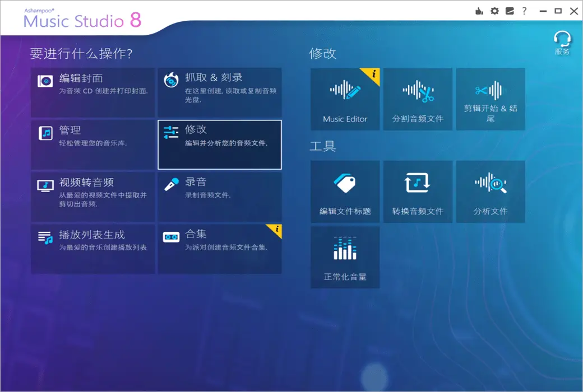Click the yellow info badge on Music Editor

coord(373,74)
